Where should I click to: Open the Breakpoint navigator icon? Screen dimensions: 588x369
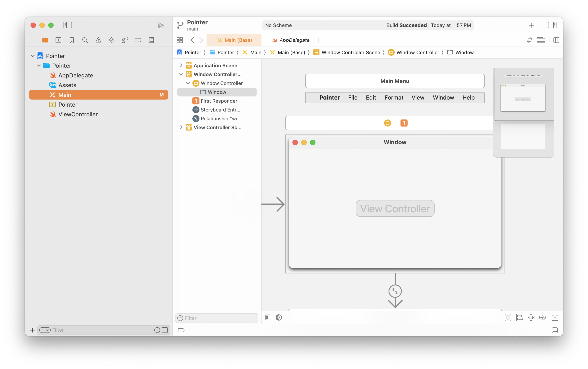(138, 40)
